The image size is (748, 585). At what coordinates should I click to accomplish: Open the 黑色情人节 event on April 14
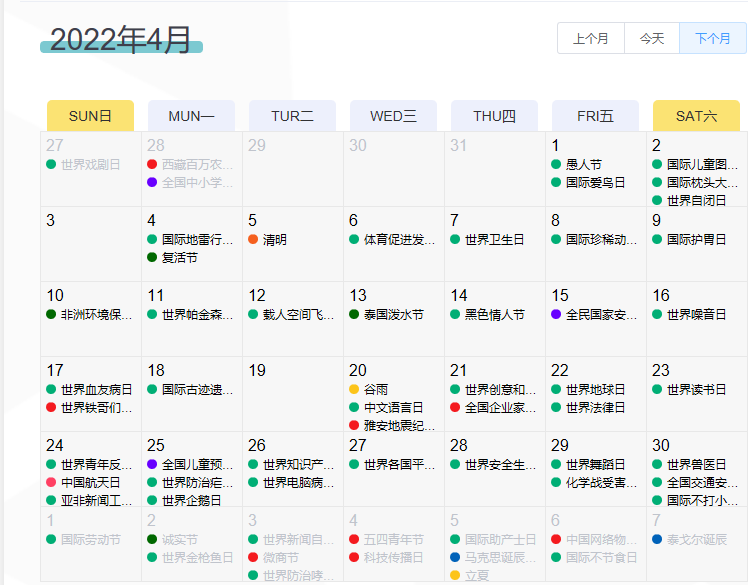495,314
